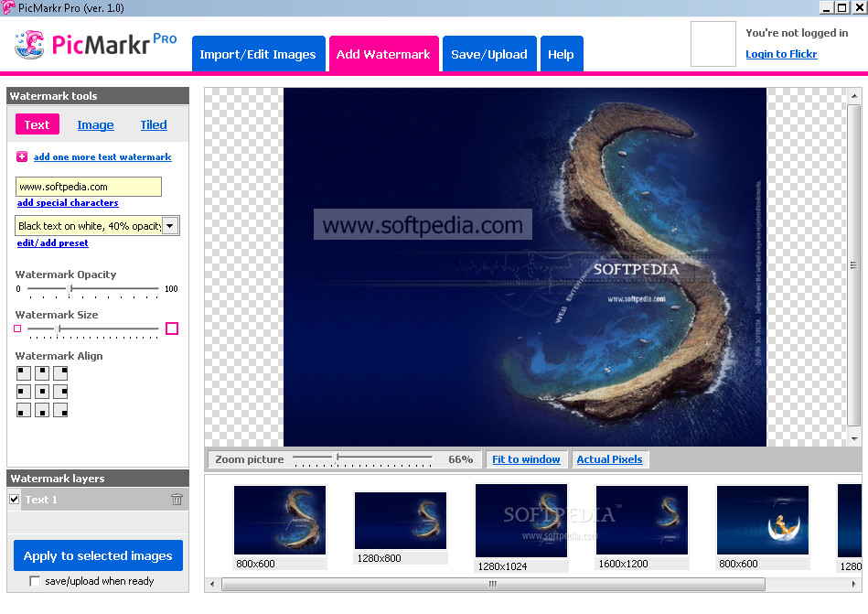This screenshot has width=868, height=614.
Task: Click the www.softpedia.com watermark on preview
Action: (x=423, y=224)
